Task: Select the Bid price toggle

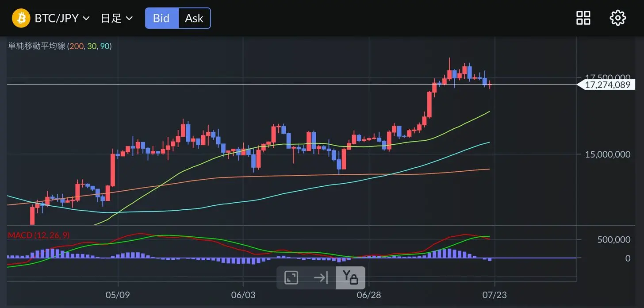Action: (162, 18)
